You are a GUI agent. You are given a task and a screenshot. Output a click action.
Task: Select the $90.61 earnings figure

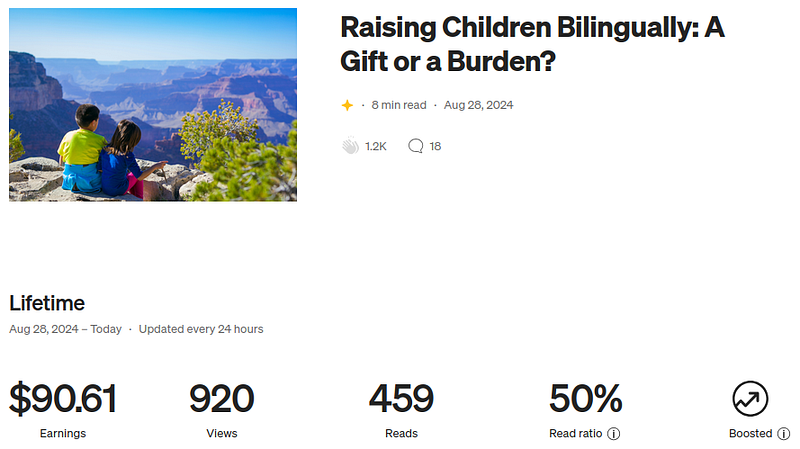[63, 399]
